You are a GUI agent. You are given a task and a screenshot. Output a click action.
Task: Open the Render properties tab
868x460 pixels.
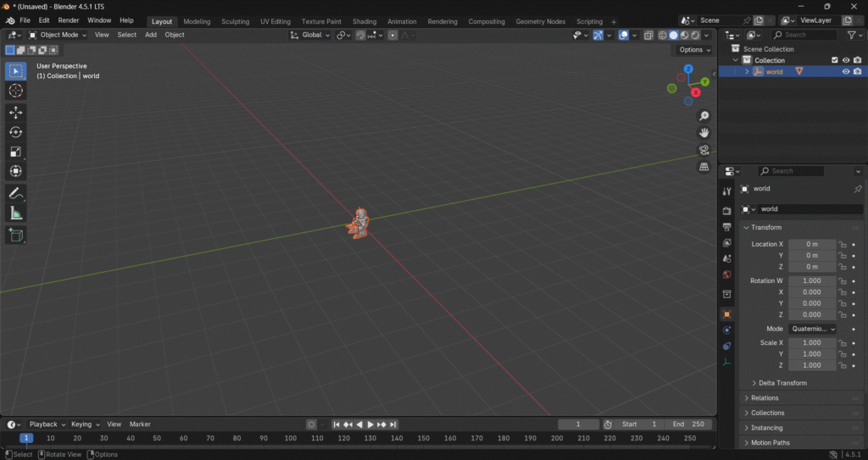pos(726,210)
